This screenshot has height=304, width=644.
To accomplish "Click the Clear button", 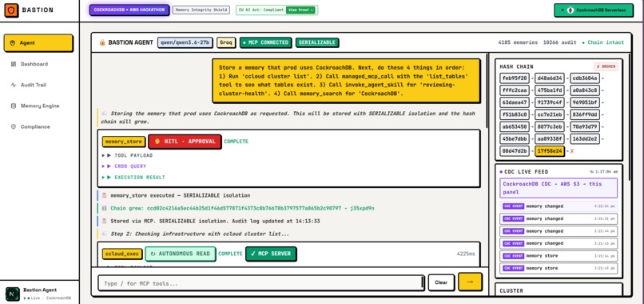I will pyautogui.click(x=441, y=282).
